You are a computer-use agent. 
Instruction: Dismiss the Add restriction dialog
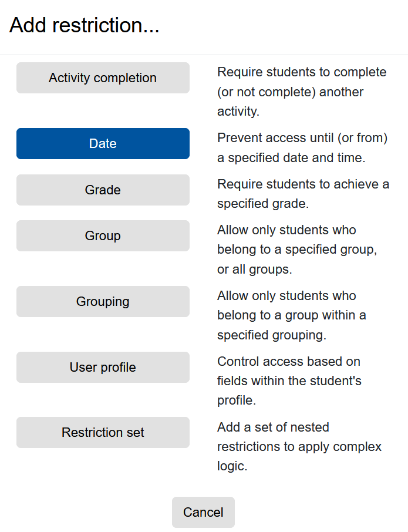tap(203, 512)
